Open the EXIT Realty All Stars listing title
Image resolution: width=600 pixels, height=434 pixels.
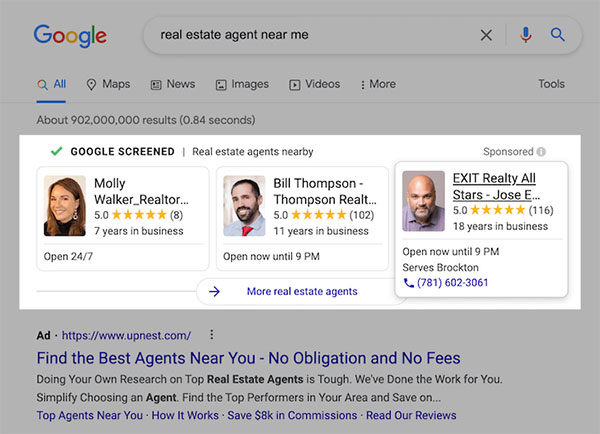pyautogui.click(x=496, y=186)
